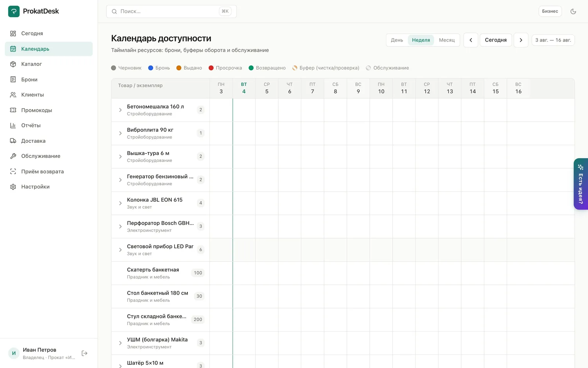Click the Отчёты chart icon
The width and height of the screenshot is (588, 368).
tap(13, 125)
